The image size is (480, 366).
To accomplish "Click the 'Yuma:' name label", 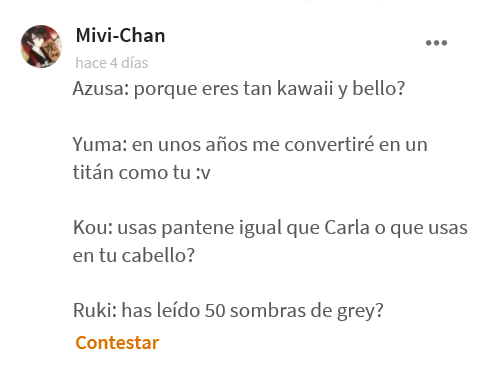I will pyautogui.click(x=100, y=145).
